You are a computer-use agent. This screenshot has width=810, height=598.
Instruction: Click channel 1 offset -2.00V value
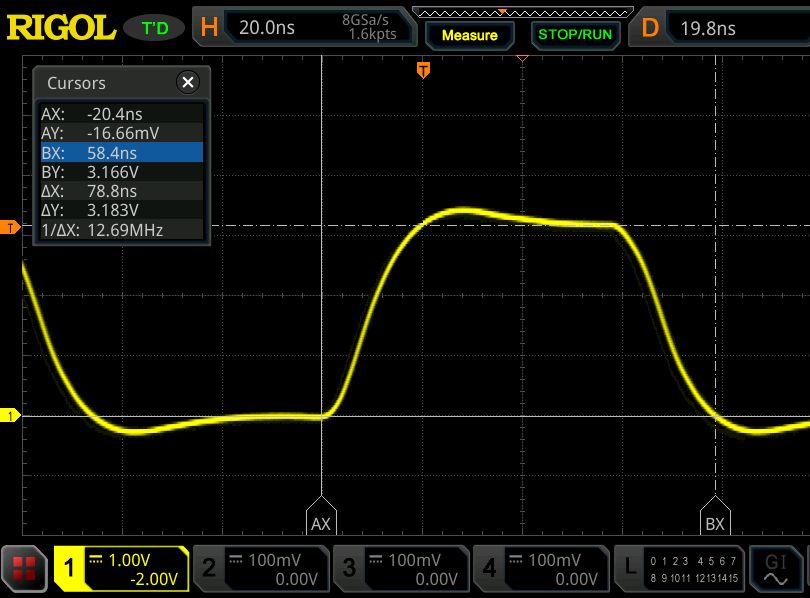154,579
